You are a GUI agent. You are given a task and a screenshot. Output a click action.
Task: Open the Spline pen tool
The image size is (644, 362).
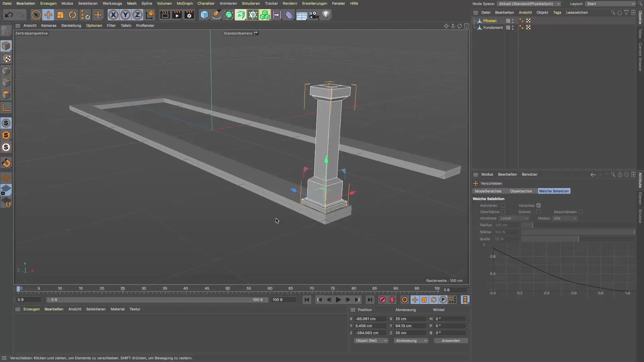click(217, 15)
